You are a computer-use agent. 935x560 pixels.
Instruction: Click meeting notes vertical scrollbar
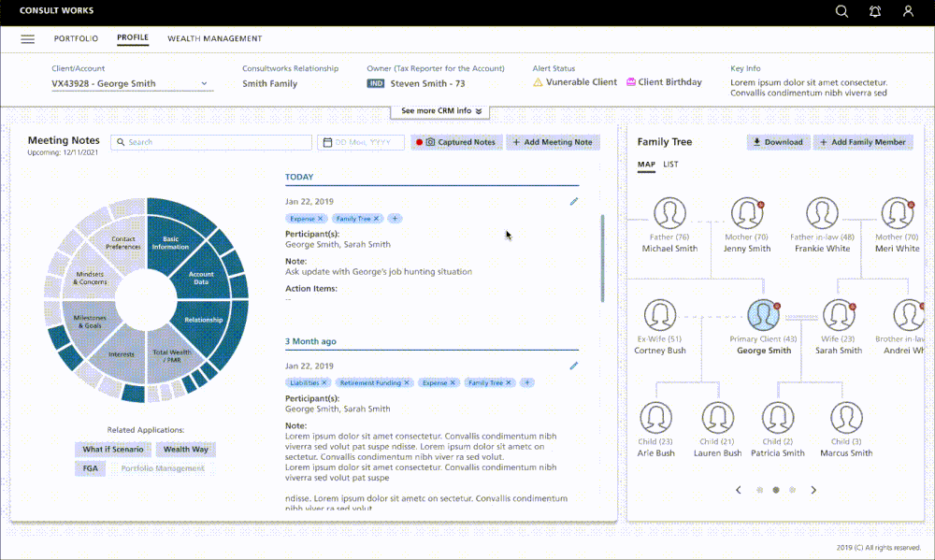(x=602, y=258)
